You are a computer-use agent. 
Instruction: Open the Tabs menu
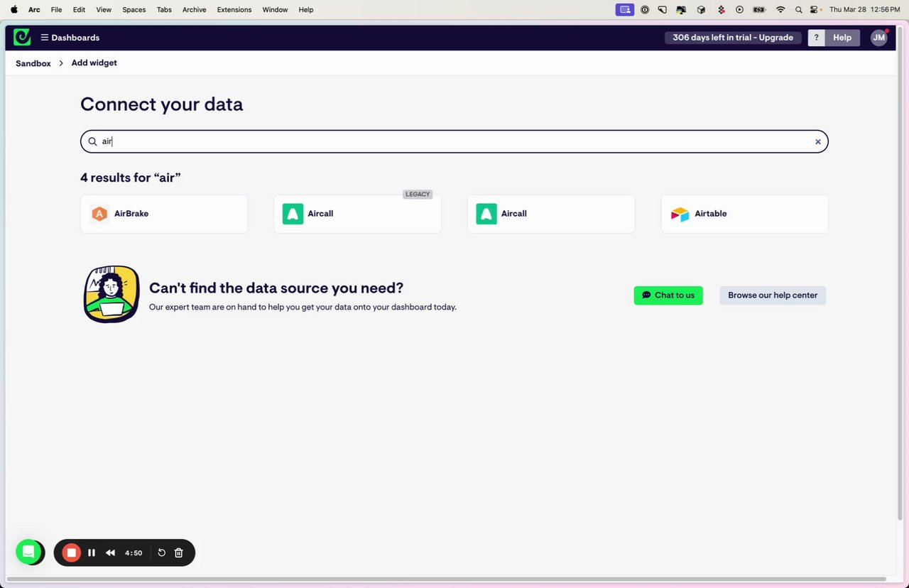[164, 10]
